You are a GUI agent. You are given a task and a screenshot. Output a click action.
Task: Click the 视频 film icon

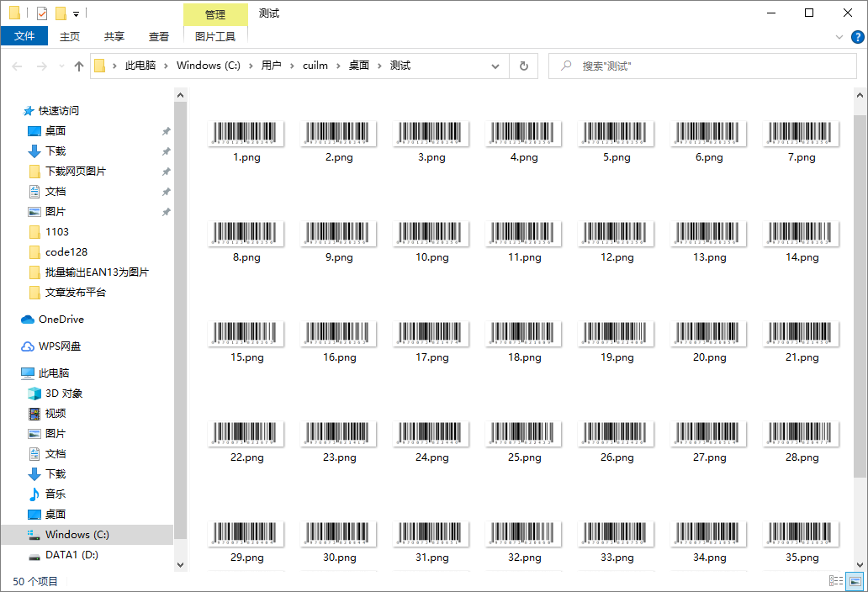tap(34, 414)
